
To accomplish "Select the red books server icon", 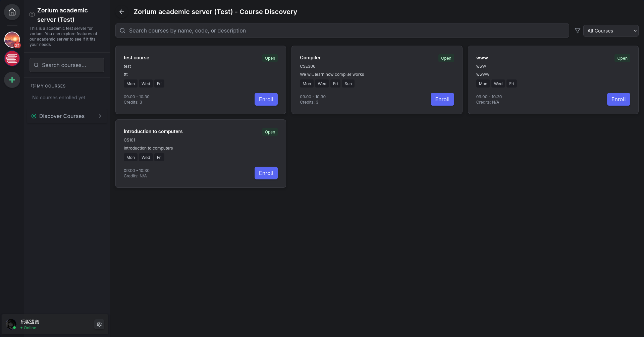I will pyautogui.click(x=12, y=59).
